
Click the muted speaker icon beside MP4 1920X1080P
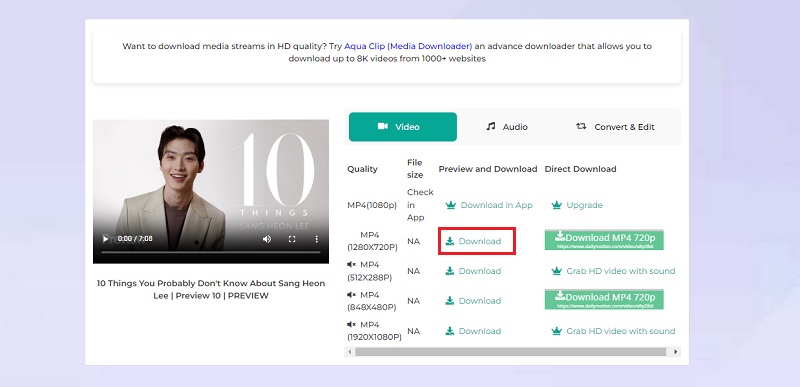[351, 324]
